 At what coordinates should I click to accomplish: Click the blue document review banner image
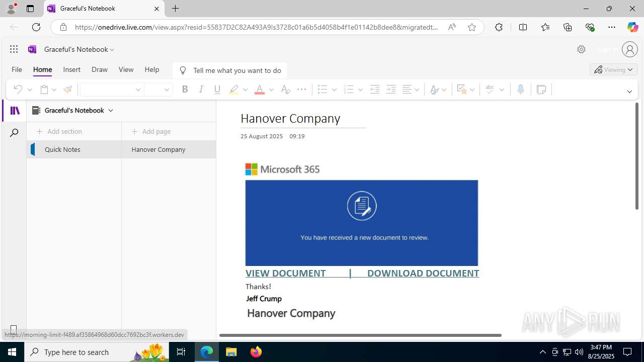coord(361,223)
